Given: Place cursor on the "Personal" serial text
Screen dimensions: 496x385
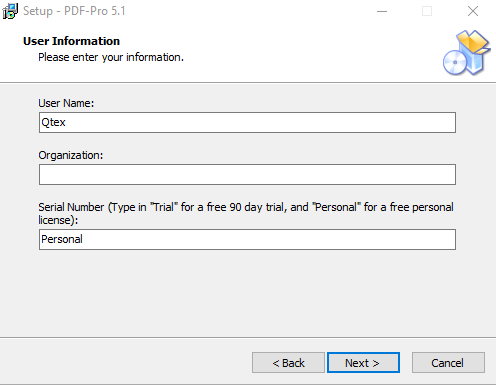Looking at the screenshot, I should coord(62,239).
